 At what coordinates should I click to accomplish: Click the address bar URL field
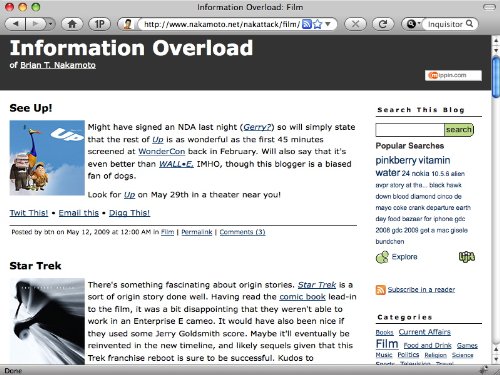point(222,24)
